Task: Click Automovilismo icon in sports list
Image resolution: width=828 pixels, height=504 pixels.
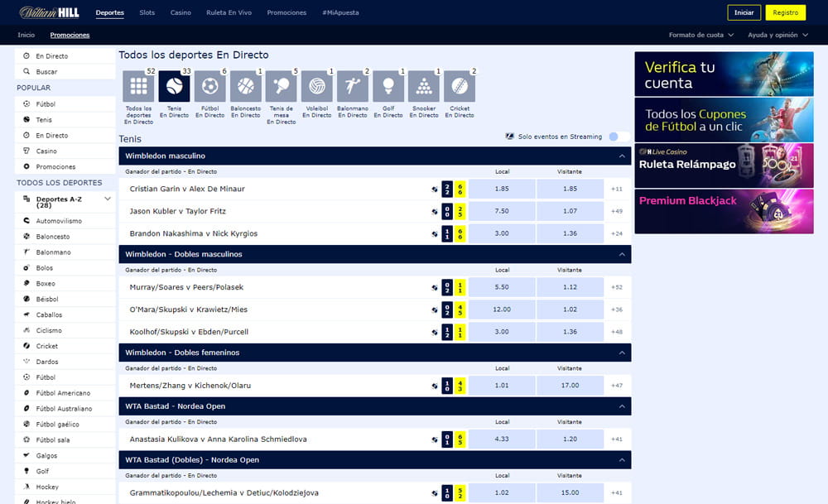Action: pyautogui.click(x=26, y=221)
